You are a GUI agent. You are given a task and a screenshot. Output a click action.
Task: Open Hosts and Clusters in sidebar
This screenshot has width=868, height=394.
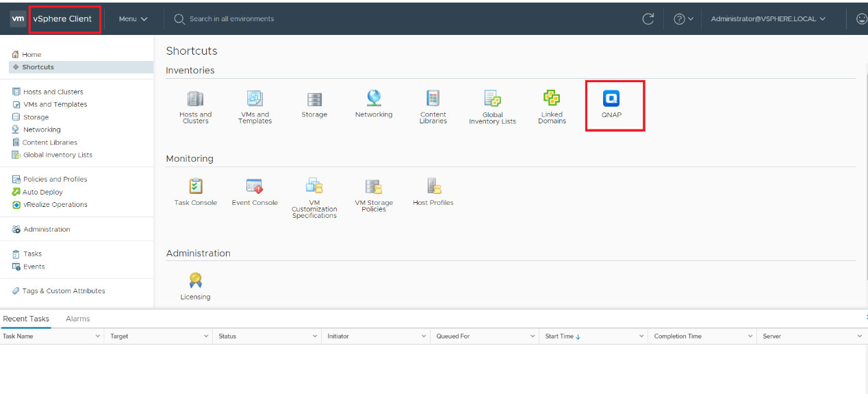click(47, 92)
